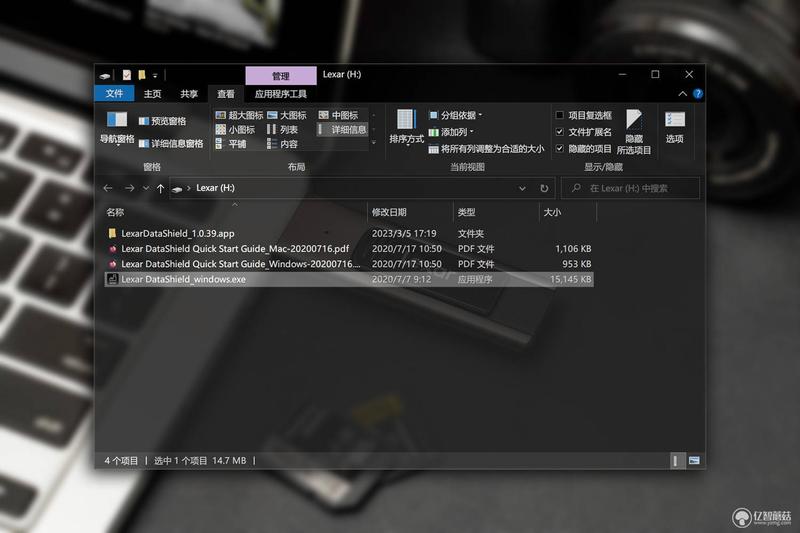This screenshot has width=800, height=533.
Task: Click the drive icon in the title bar
Action: 105,76
